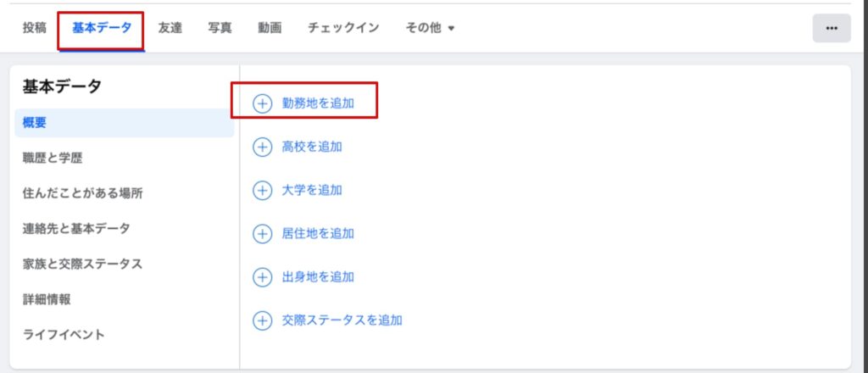Click the plus icon beside 交際ステータスを追加
The height and width of the screenshot is (373, 868).
click(x=263, y=320)
